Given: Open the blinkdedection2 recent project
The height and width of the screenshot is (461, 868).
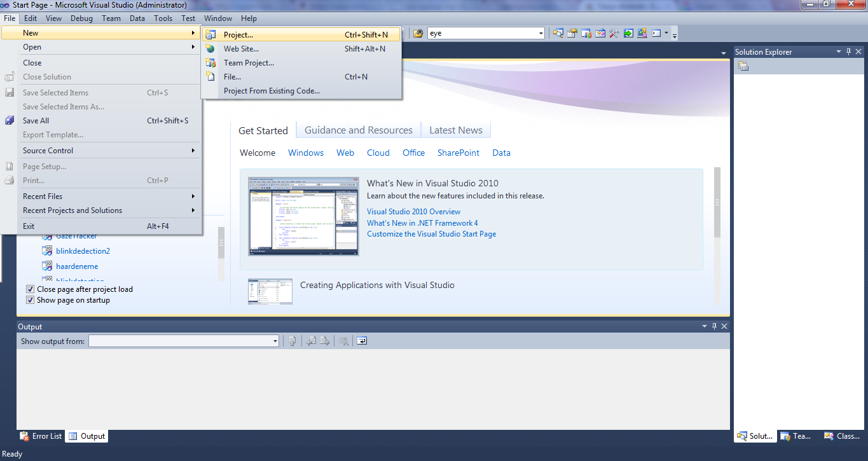Looking at the screenshot, I should point(83,251).
